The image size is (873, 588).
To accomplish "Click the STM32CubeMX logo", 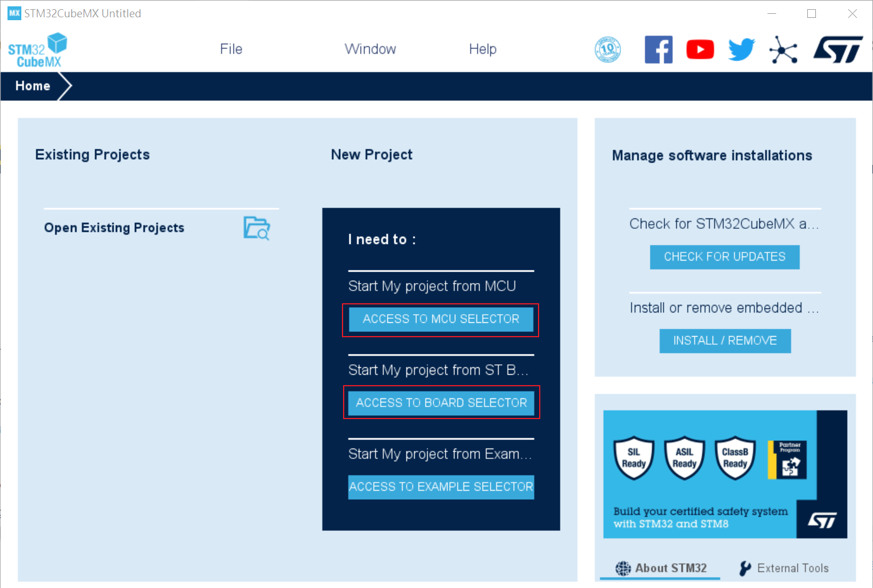I will (37, 50).
